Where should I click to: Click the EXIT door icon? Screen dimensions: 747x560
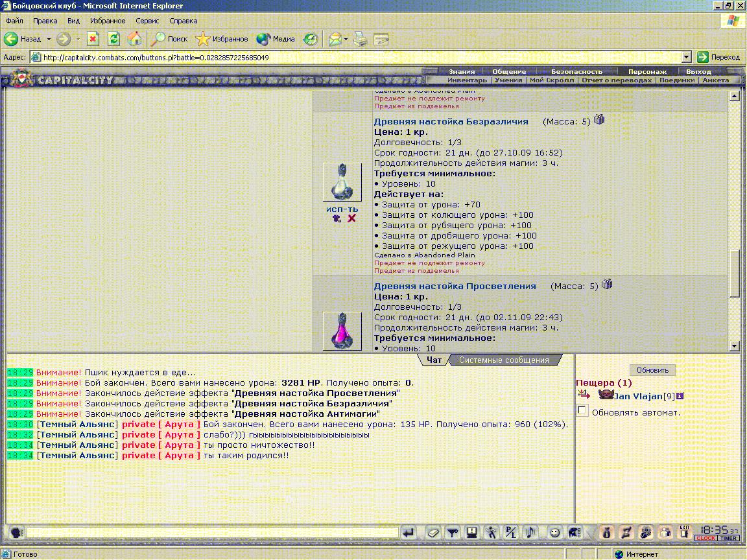point(684,532)
